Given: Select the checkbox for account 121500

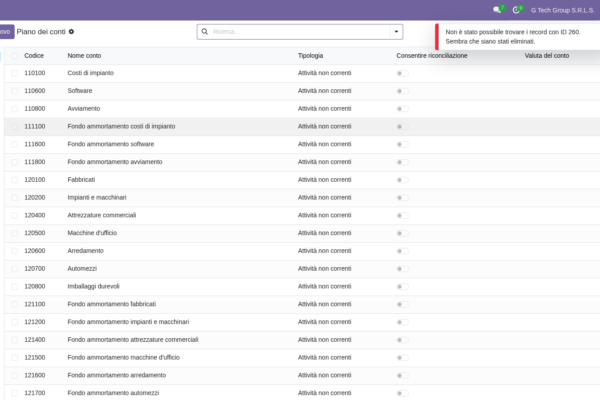Looking at the screenshot, I should point(15,358).
